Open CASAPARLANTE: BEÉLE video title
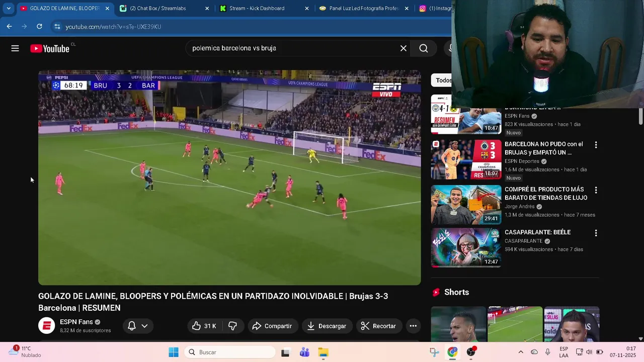The height and width of the screenshot is (362, 644). pos(537,232)
